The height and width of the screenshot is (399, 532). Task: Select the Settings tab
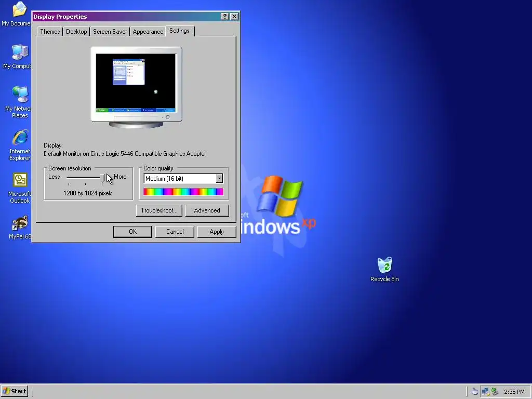click(x=179, y=31)
